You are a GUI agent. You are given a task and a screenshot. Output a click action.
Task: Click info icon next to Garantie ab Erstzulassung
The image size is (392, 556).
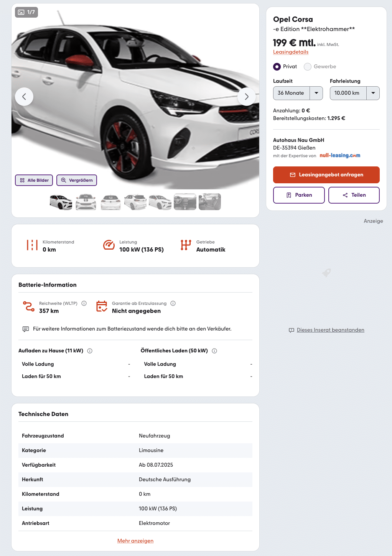pyautogui.click(x=173, y=303)
